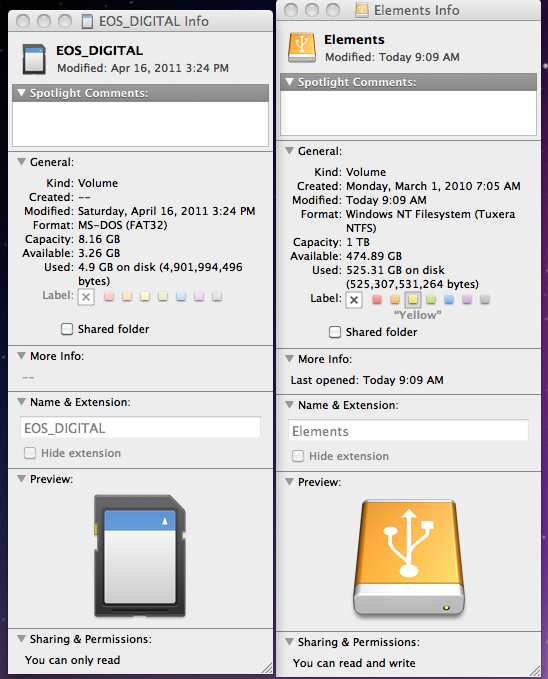Click '3.26 GB' available value

click(99, 253)
